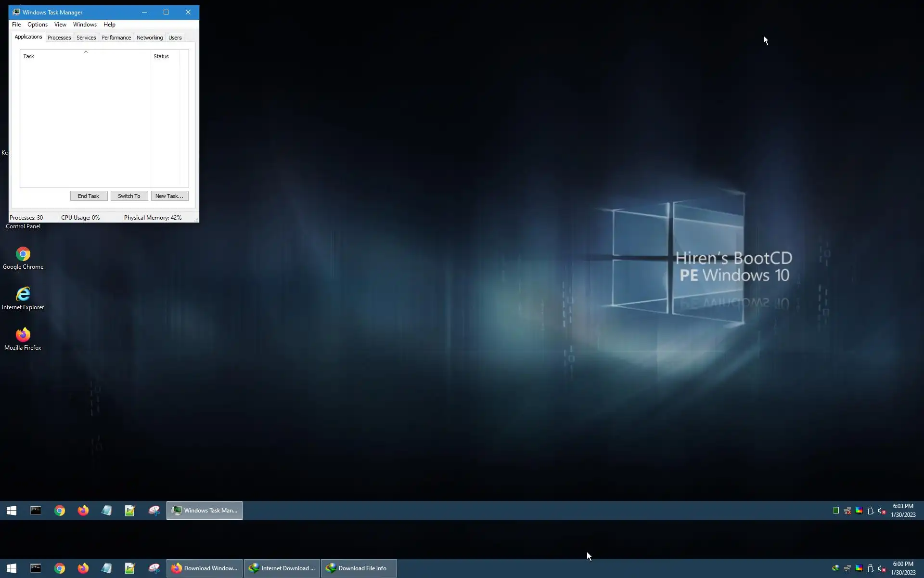Click the New Task... button
Screen dimensions: 924x578
(169, 196)
